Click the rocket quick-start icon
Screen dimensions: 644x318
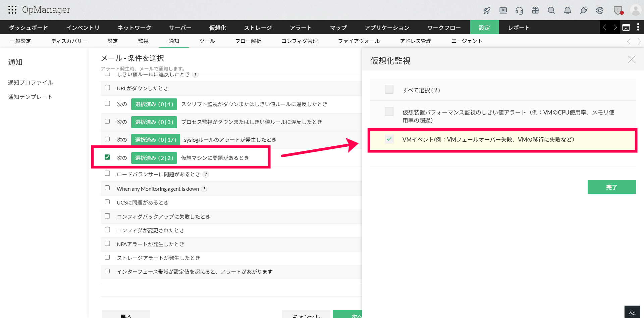tap(487, 10)
